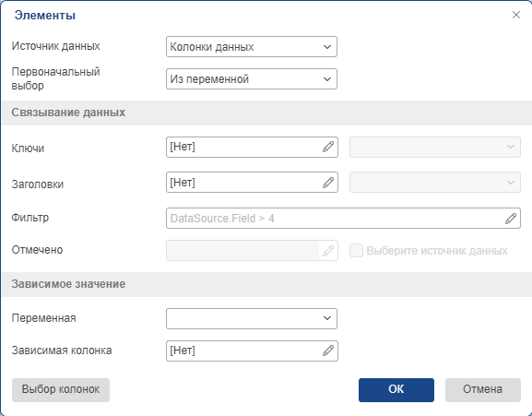Toggle the Выберите источник данных checkbox
This screenshot has height=416, width=532.
coord(356,250)
